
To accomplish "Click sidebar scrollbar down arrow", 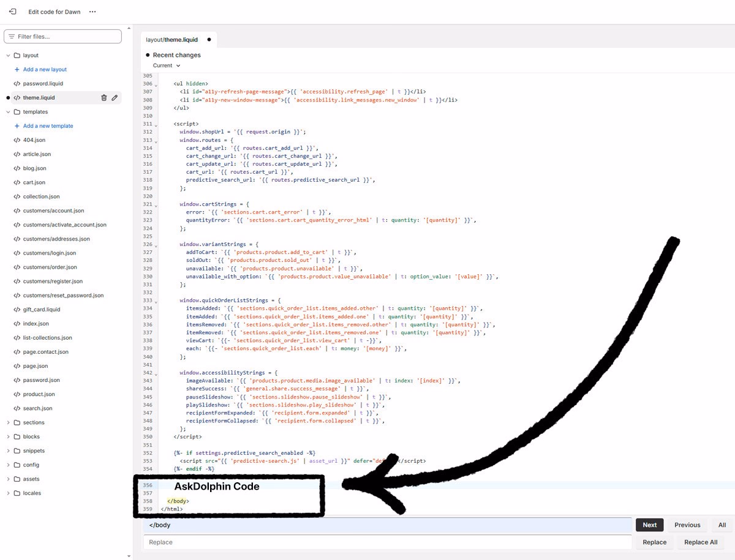I will 129,556.
